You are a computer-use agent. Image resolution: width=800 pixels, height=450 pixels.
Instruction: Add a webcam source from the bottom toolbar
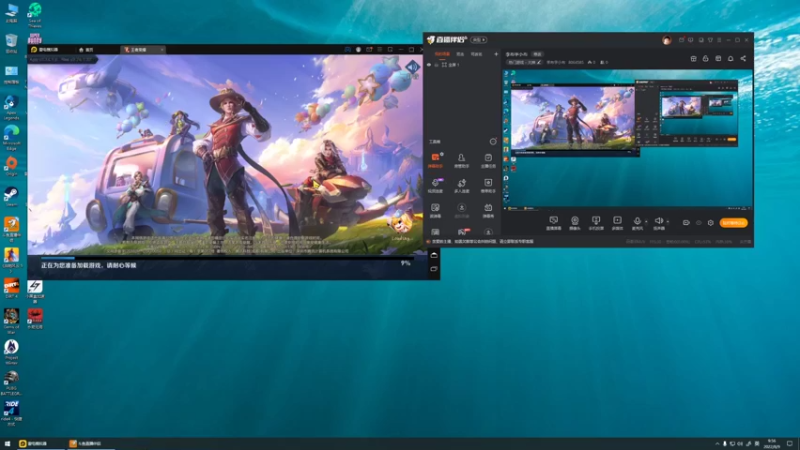click(x=574, y=222)
